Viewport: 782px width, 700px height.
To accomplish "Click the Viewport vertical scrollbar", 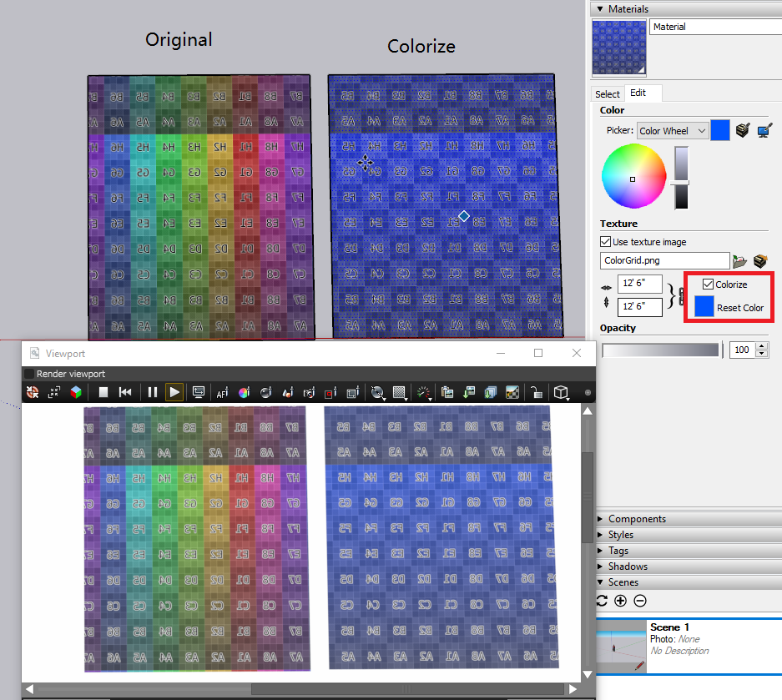I will pyautogui.click(x=588, y=496).
